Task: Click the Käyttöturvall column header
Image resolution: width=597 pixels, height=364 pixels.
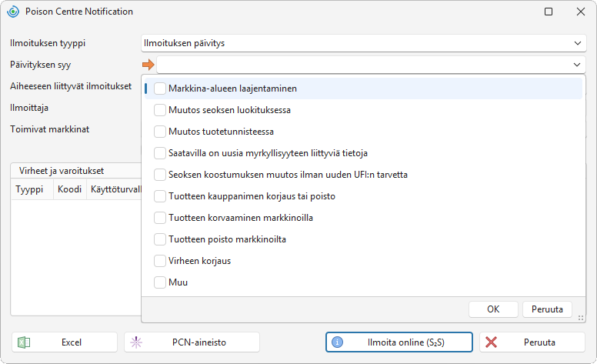Action: coord(115,189)
